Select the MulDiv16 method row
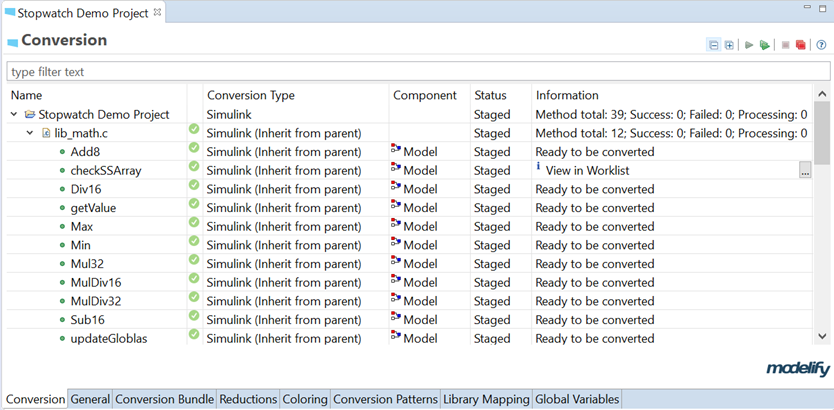This screenshot has height=410, width=834. tap(410, 283)
